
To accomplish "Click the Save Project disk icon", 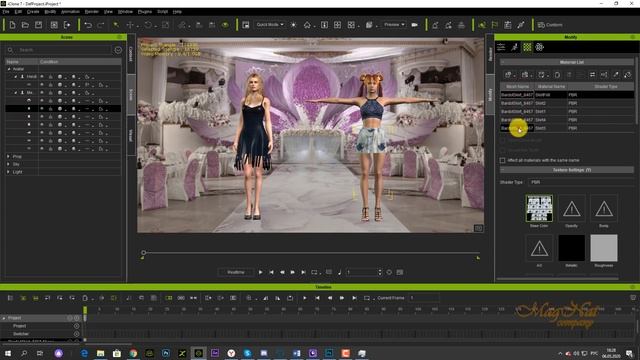I will pyautogui.click(x=38, y=25).
